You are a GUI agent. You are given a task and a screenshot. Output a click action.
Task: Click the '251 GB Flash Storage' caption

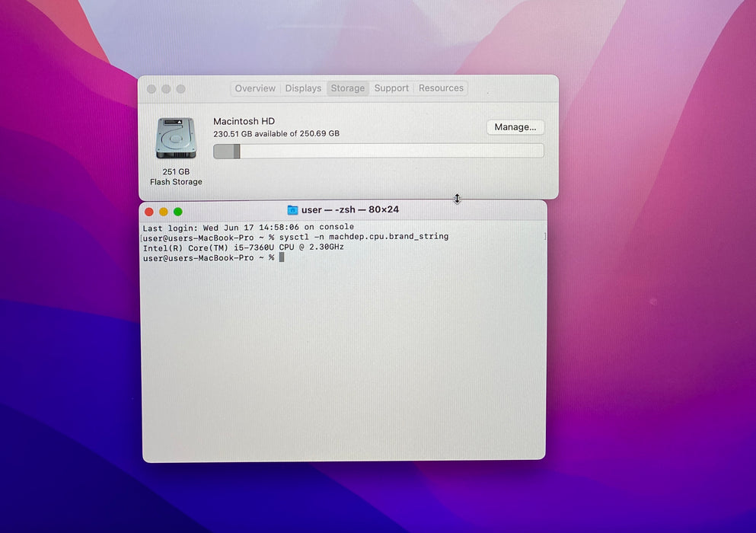click(x=176, y=177)
